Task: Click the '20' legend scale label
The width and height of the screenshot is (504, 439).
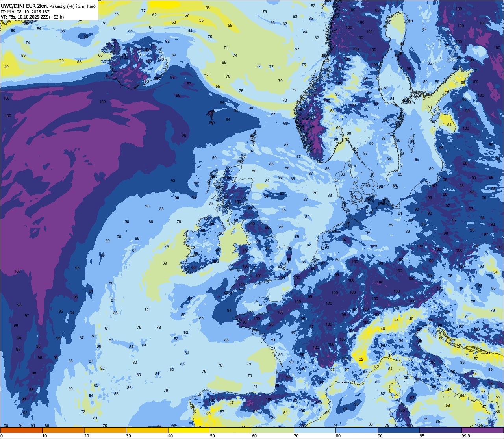Action: tap(87, 436)
